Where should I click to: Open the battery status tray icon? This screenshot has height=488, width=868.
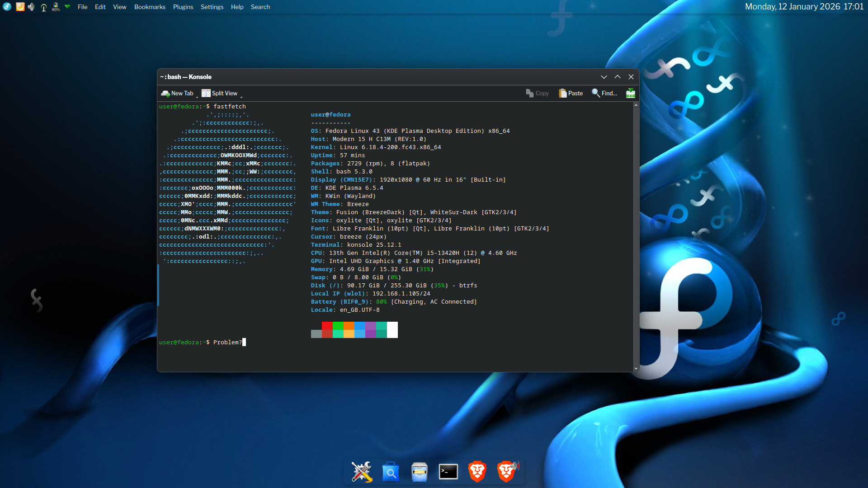(x=56, y=7)
